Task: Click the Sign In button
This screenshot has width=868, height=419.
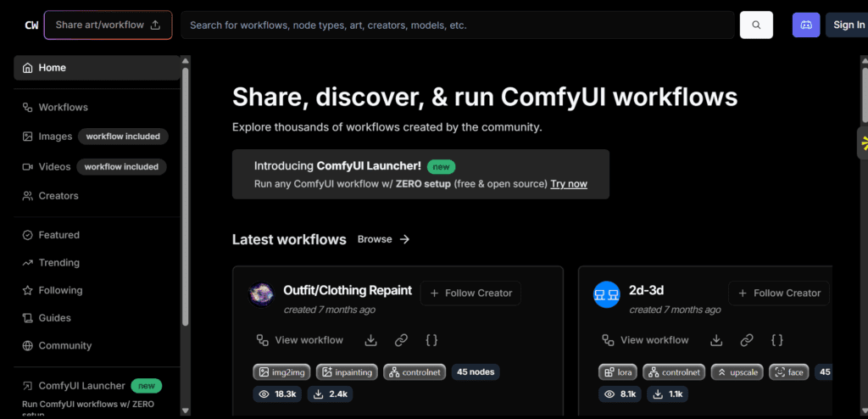Action: 848,25
